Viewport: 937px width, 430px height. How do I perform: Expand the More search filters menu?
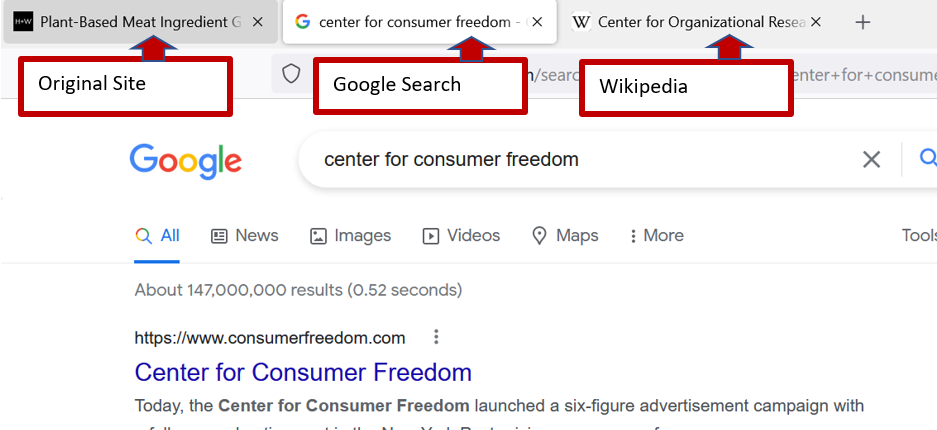656,236
